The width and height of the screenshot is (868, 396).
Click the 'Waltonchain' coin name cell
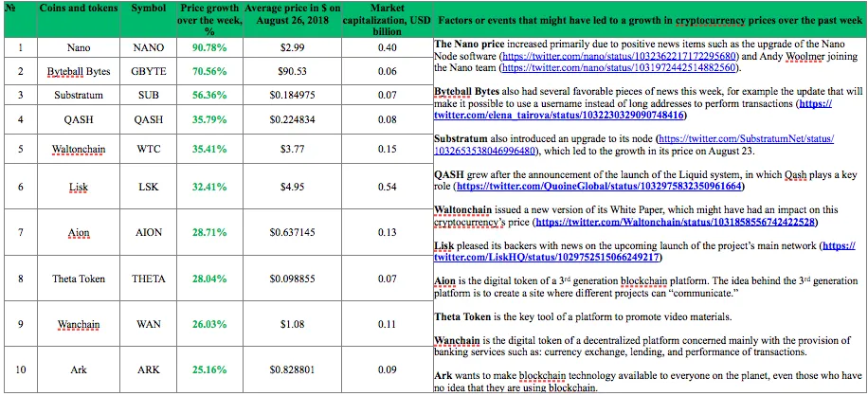click(78, 149)
